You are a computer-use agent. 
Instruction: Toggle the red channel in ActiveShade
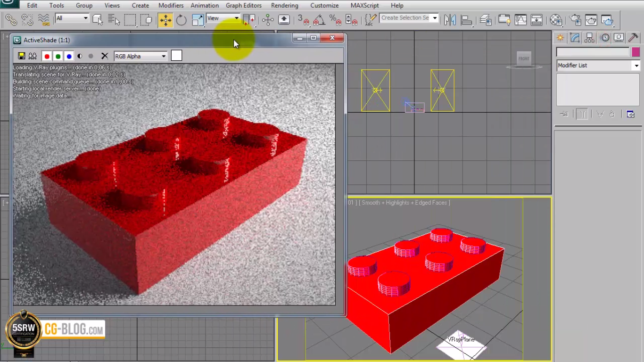pyautogui.click(x=47, y=56)
